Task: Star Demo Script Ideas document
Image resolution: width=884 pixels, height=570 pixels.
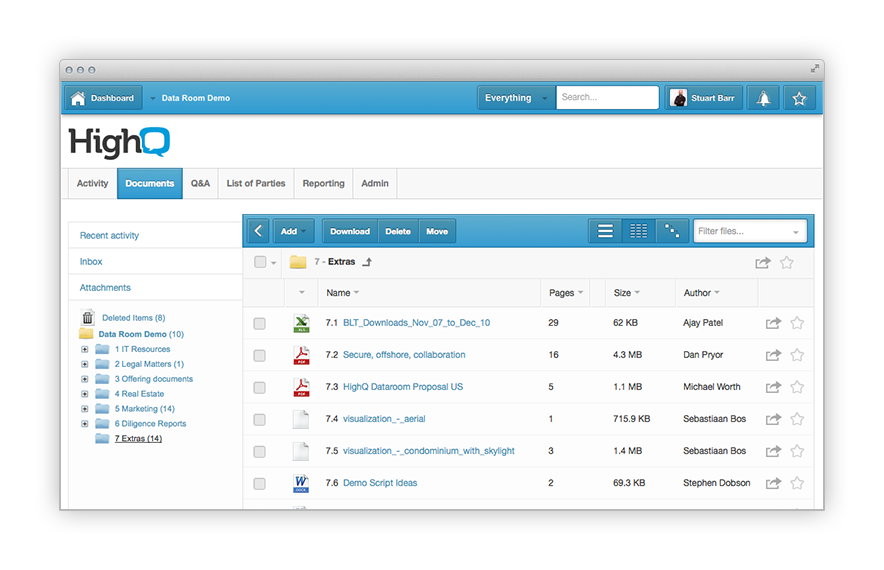Action: pos(797,483)
